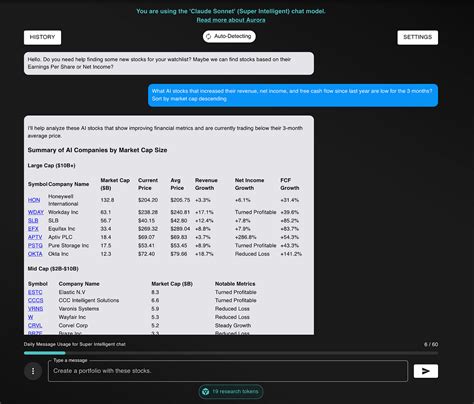Open the HON stock symbol link
This screenshot has height=404, width=474.
[34, 200]
